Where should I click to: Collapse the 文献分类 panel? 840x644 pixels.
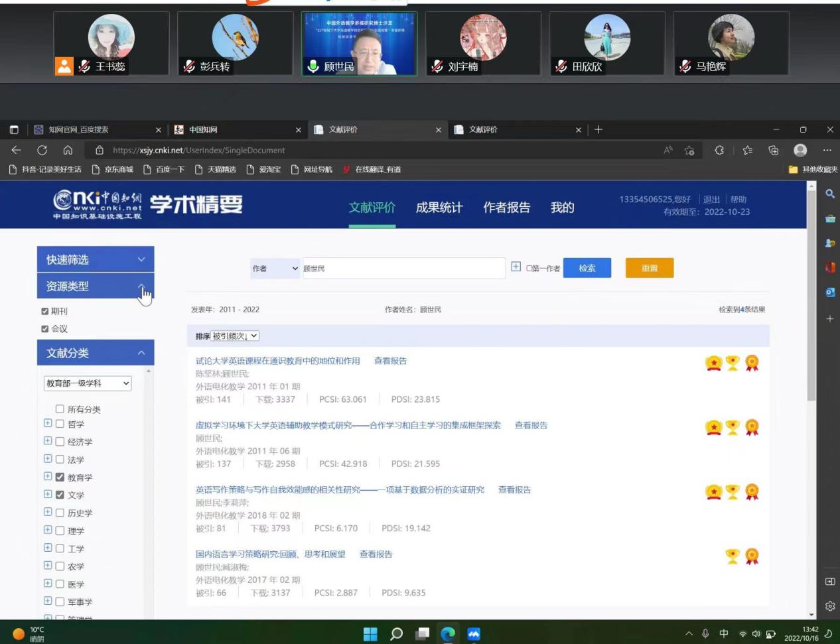[141, 353]
